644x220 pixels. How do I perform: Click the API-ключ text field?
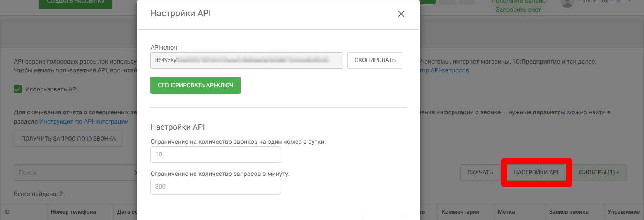pyautogui.click(x=246, y=60)
